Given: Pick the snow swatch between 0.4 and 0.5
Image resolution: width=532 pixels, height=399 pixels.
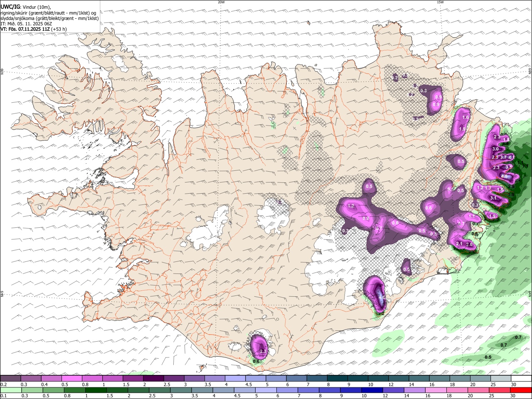Looking at the screenshot, I should [52, 378].
